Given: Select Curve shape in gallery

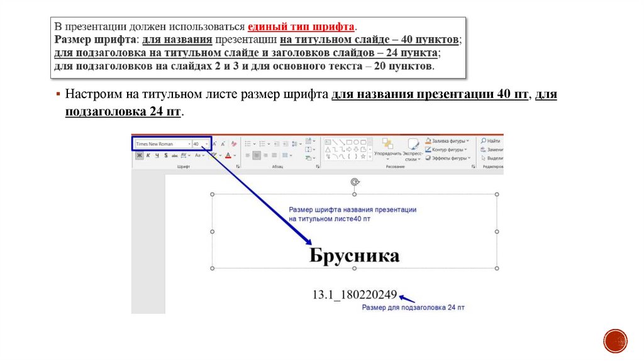Looking at the screenshot, I should point(342,156).
